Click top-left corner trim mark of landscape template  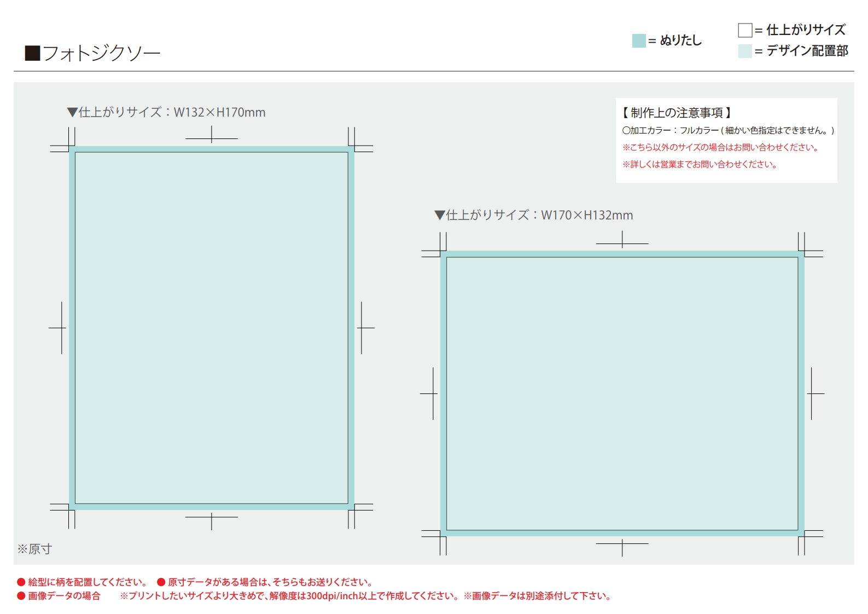pyautogui.click(x=434, y=245)
